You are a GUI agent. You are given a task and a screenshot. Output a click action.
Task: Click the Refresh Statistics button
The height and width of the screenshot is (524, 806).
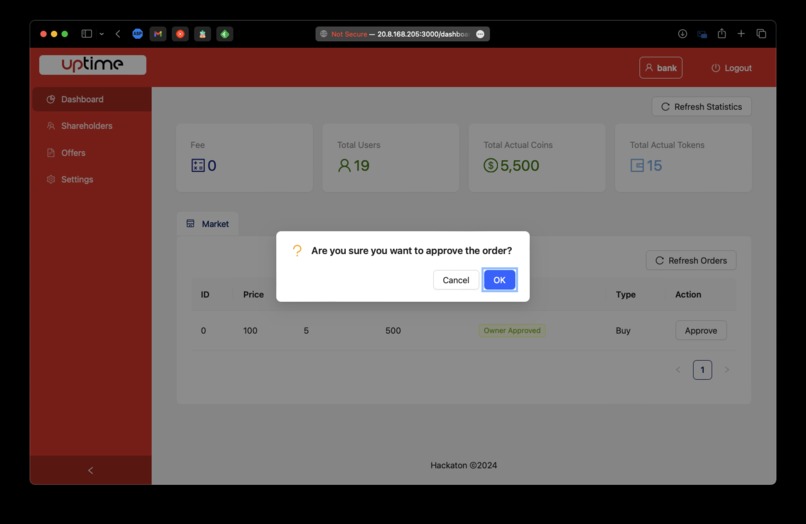pyautogui.click(x=702, y=106)
